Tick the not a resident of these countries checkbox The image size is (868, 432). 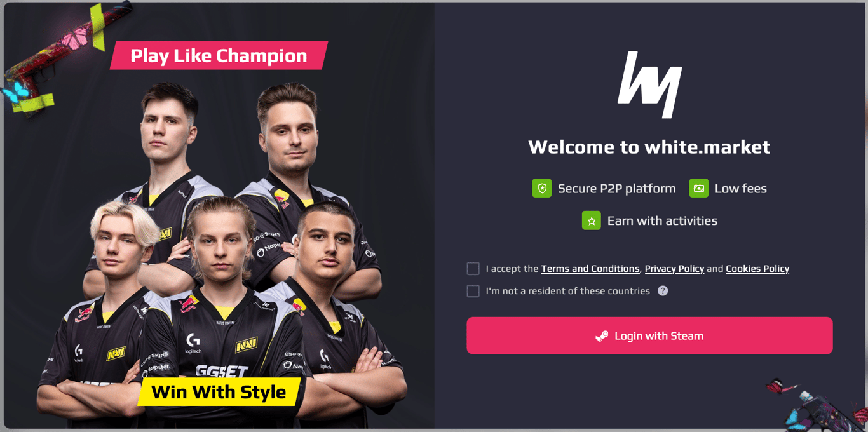click(x=473, y=291)
